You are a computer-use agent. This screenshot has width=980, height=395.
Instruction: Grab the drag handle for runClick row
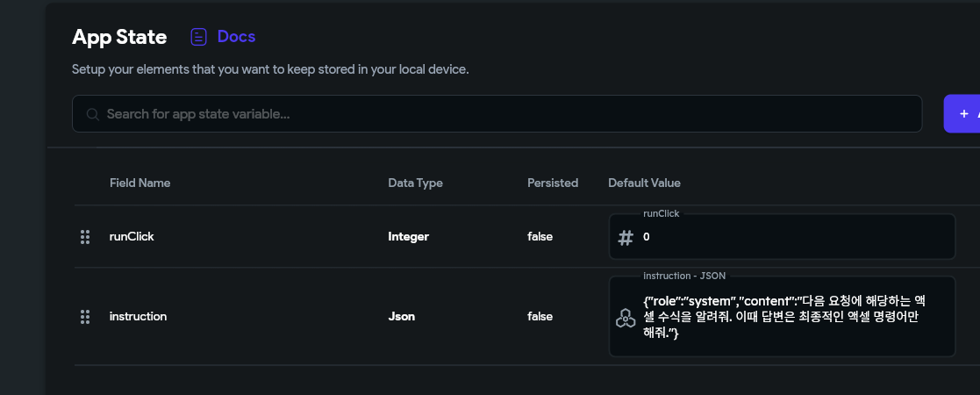coord(85,237)
